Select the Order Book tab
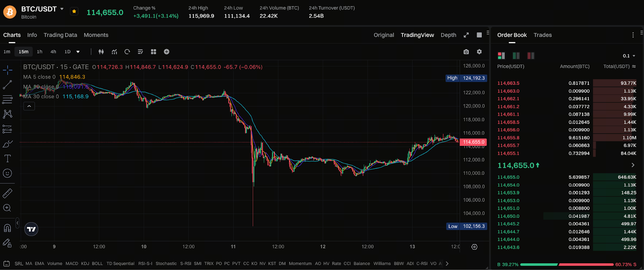The height and width of the screenshot is (270, 644). [x=512, y=35]
